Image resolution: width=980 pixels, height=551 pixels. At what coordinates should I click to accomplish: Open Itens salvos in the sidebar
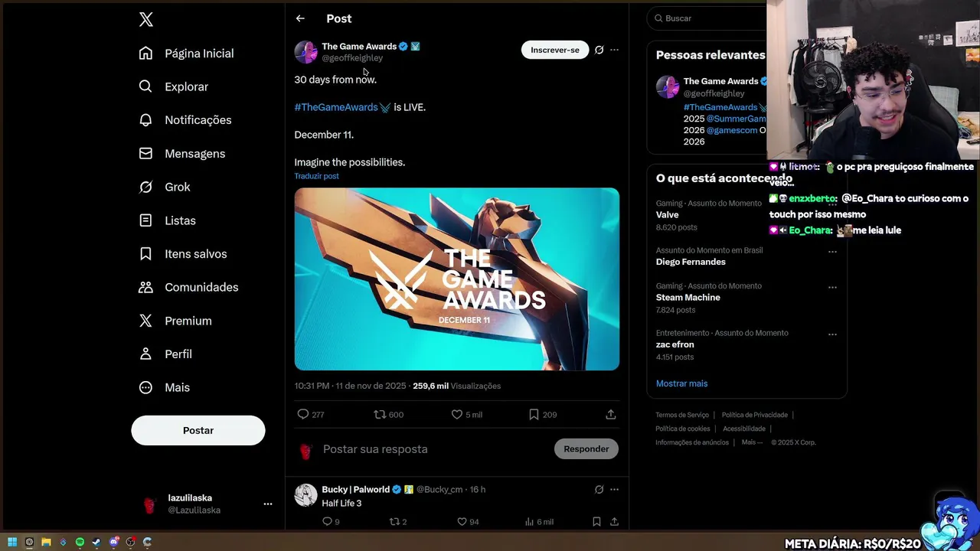[x=195, y=254]
